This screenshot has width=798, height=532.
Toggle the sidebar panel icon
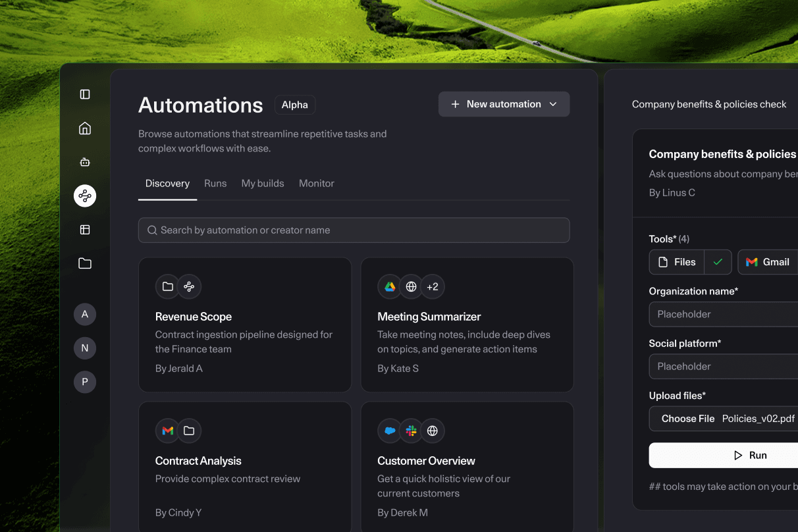point(85,94)
